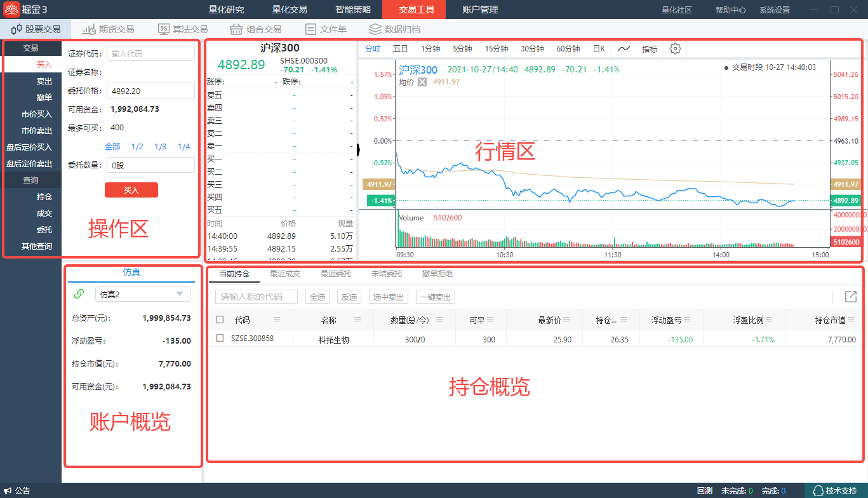Select the 未结委托 tab
This screenshot has width=868, height=498.
click(387, 274)
